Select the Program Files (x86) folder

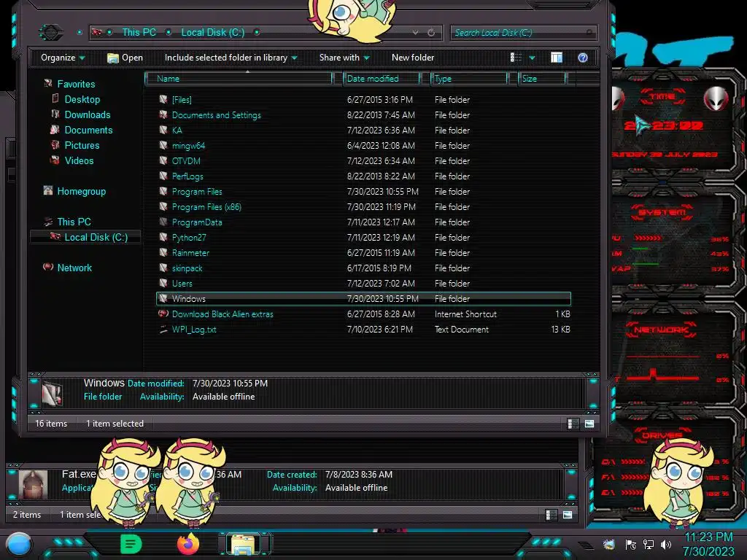pos(206,206)
